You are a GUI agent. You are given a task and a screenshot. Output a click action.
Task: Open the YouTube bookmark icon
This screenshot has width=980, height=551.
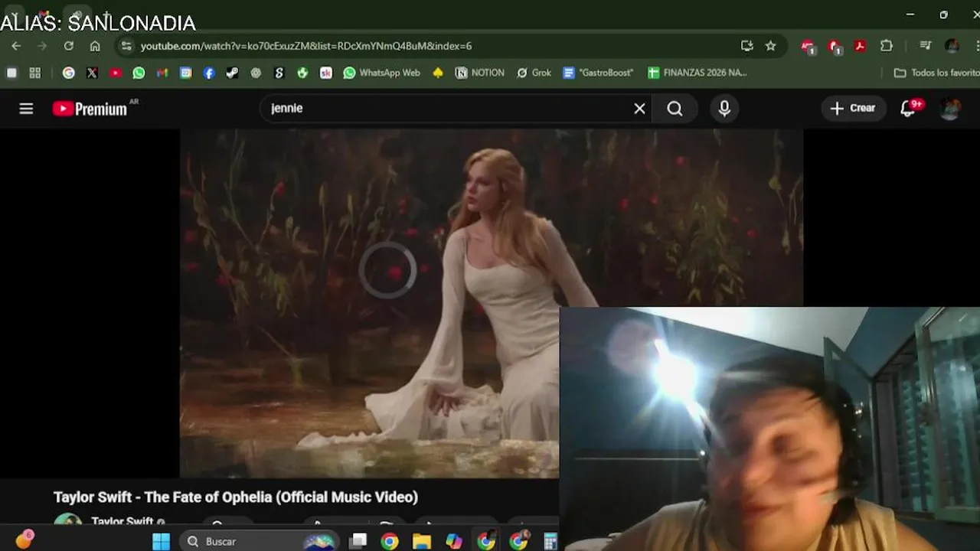coord(116,73)
